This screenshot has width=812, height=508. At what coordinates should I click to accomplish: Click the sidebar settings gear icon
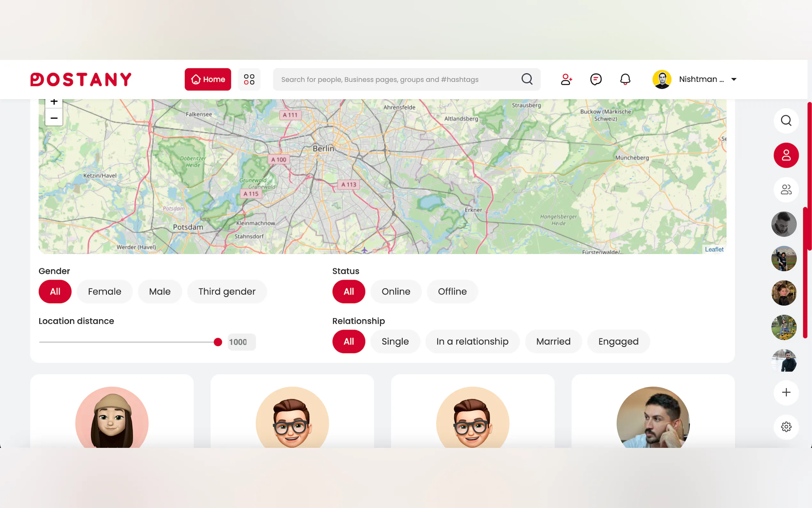[x=785, y=427]
